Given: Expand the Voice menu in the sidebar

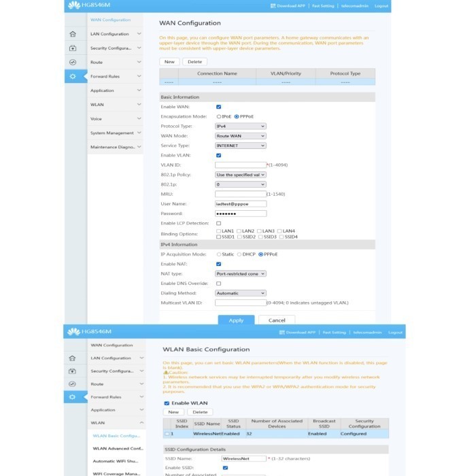Looking at the screenshot, I should pos(116,119).
